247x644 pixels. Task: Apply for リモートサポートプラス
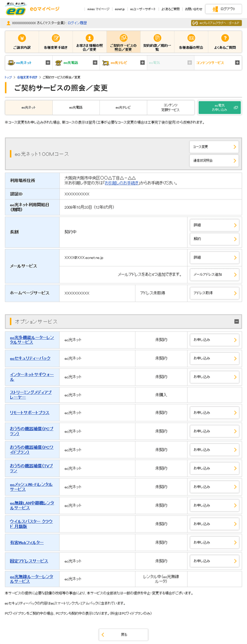214,413
